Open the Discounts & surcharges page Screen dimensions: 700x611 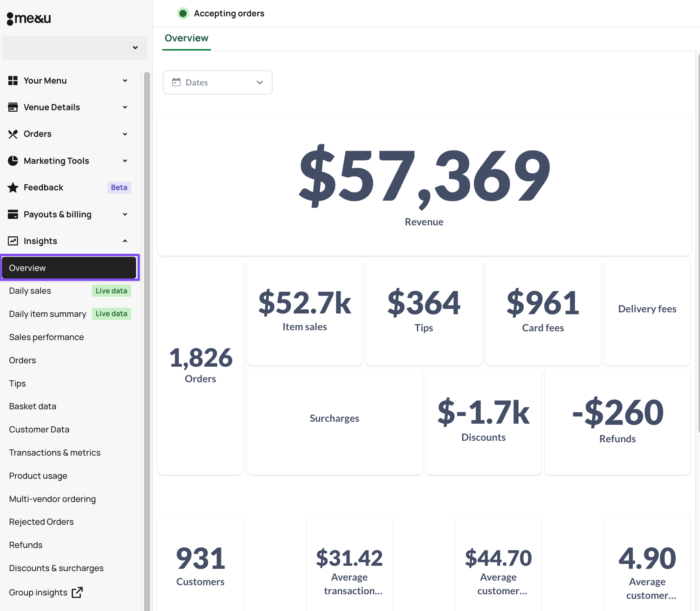point(56,568)
